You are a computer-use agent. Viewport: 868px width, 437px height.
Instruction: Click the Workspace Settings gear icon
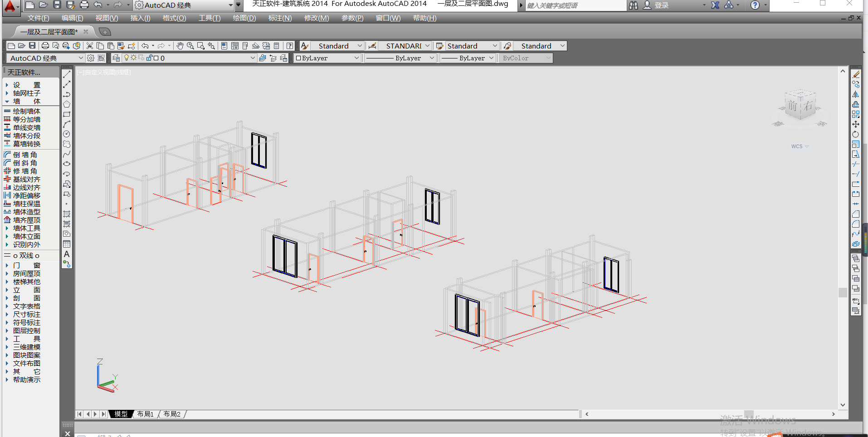[x=91, y=58]
